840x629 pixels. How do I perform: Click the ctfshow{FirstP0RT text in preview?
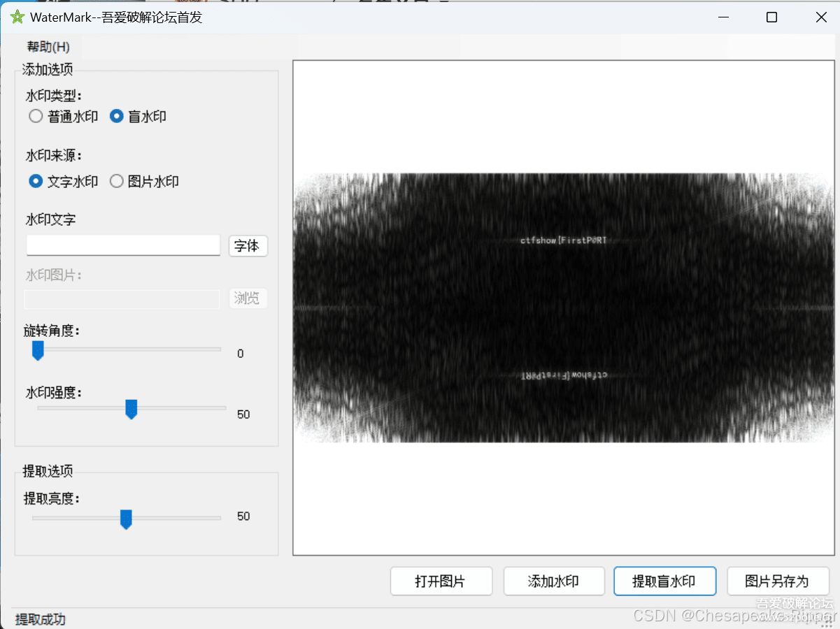(x=564, y=240)
